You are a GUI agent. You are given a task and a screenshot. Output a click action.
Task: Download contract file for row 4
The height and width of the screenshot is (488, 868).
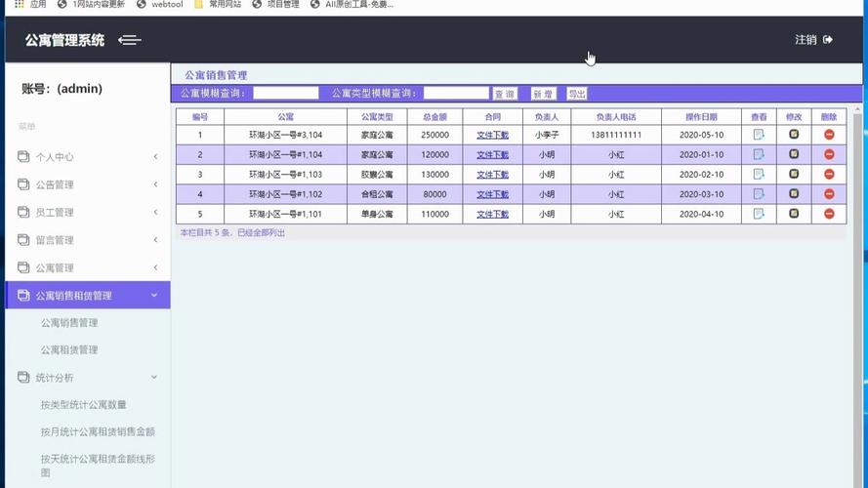point(493,194)
